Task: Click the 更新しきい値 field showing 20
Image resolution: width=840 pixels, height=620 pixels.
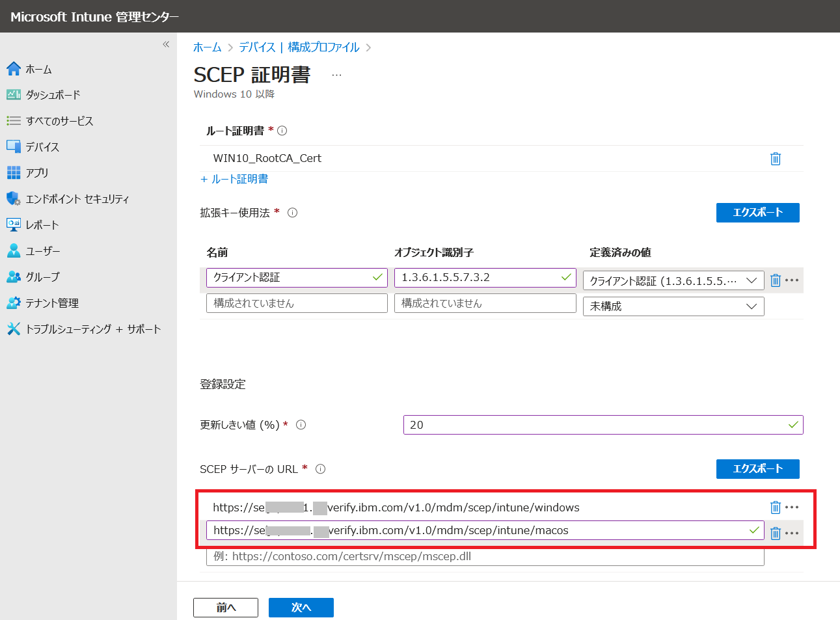Action: [603, 425]
